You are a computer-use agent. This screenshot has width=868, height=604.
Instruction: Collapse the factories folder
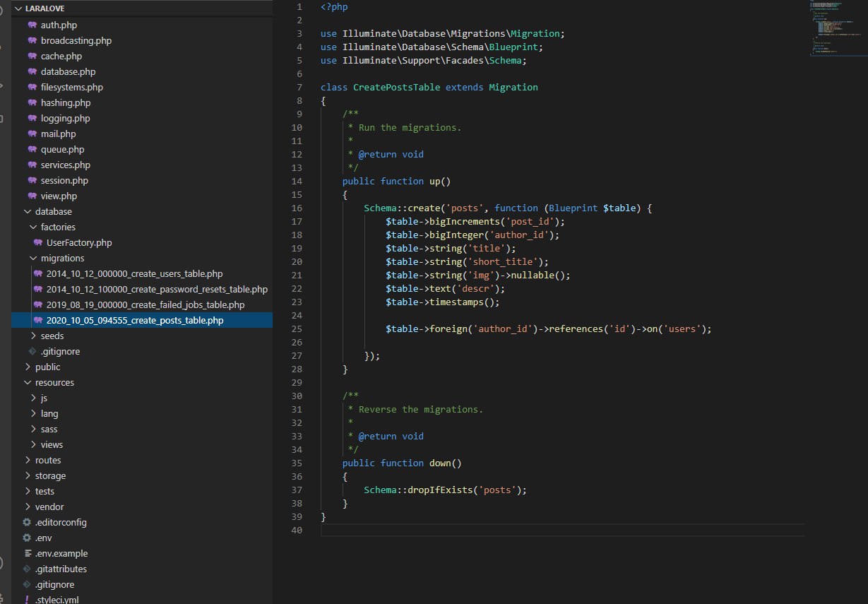33,227
